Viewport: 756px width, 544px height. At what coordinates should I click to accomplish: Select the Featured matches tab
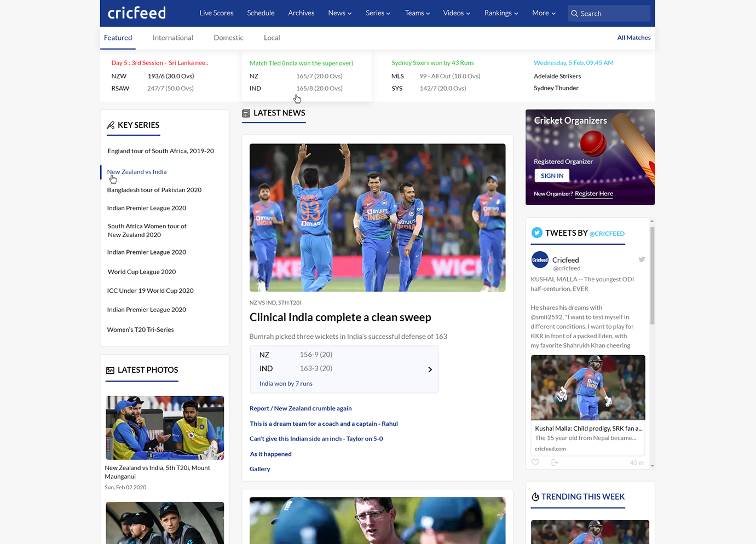coord(118,38)
